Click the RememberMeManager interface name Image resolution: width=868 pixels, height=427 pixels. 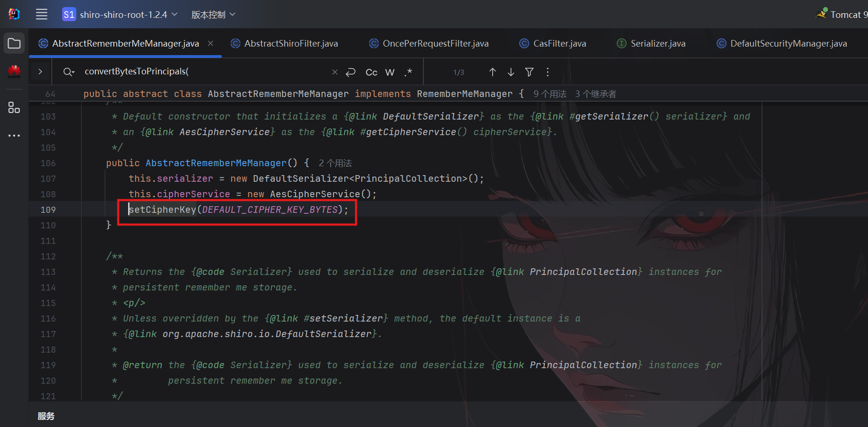[x=465, y=94]
